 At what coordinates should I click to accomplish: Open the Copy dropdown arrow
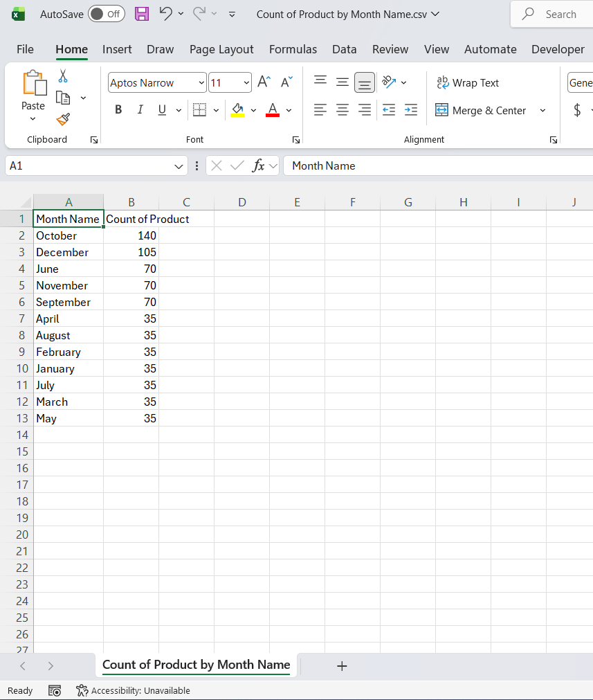(x=84, y=98)
